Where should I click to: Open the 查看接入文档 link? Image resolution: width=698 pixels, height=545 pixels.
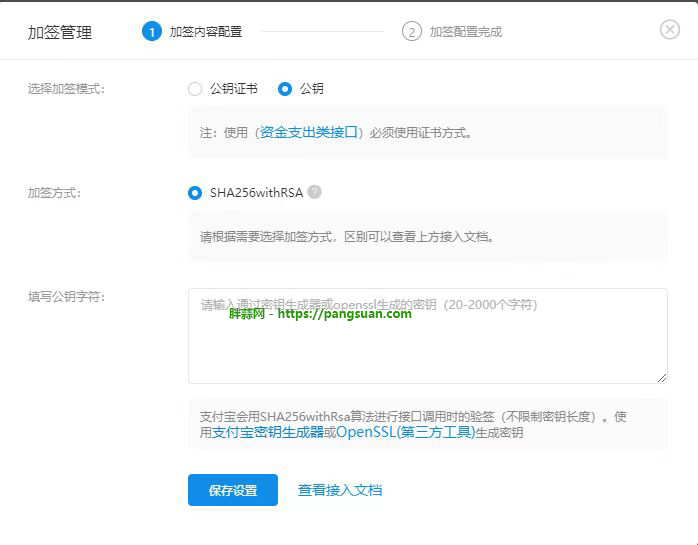click(340, 490)
